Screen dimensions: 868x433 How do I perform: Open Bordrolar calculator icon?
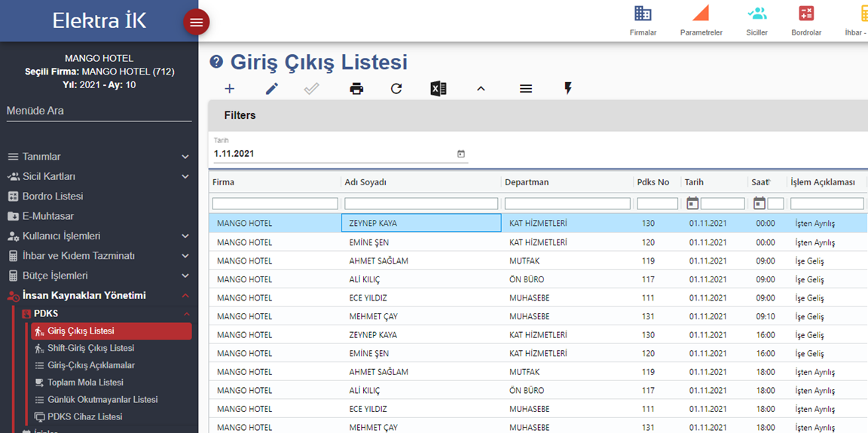tap(806, 14)
